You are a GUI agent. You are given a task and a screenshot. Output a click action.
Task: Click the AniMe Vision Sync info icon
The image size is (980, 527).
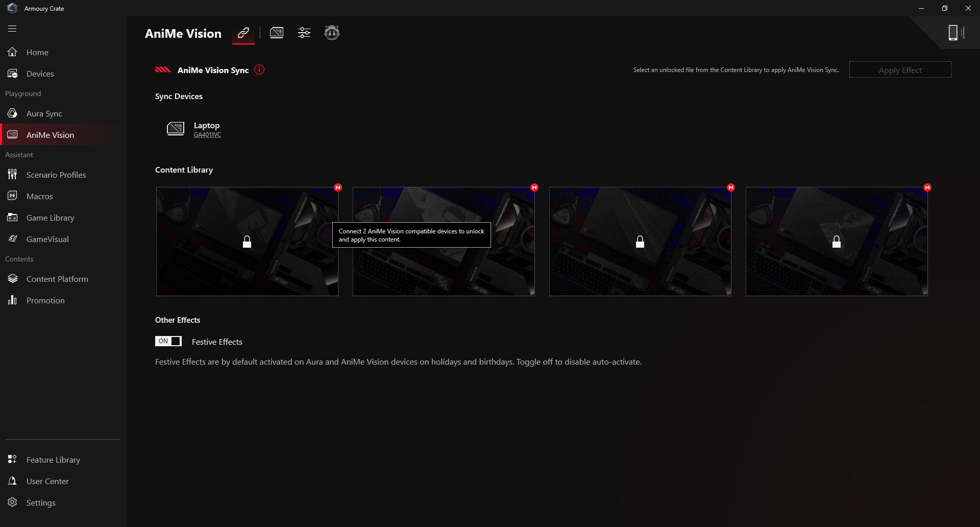(259, 70)
